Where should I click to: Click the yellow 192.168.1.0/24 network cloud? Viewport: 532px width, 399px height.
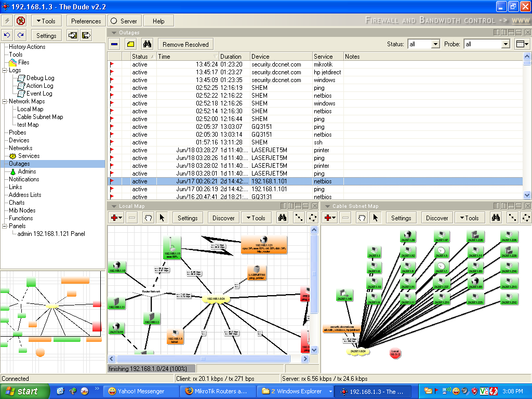[x=216, y=299]
